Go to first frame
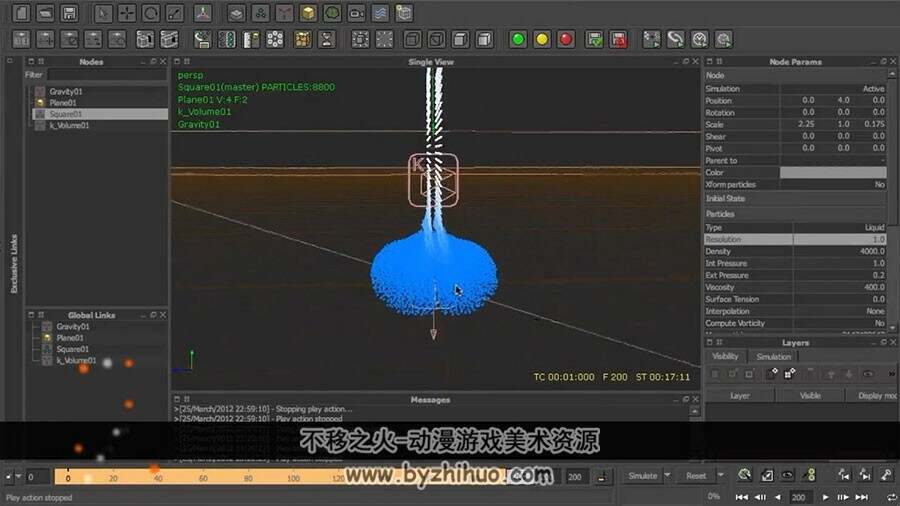The width and height of the screenshot is (900, 506). (742, 497)
